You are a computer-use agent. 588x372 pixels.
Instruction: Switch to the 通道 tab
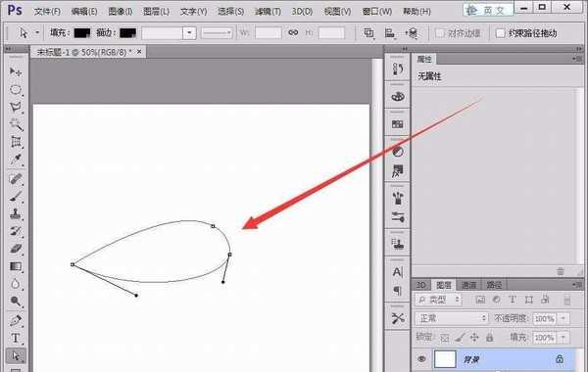(468, 285)
